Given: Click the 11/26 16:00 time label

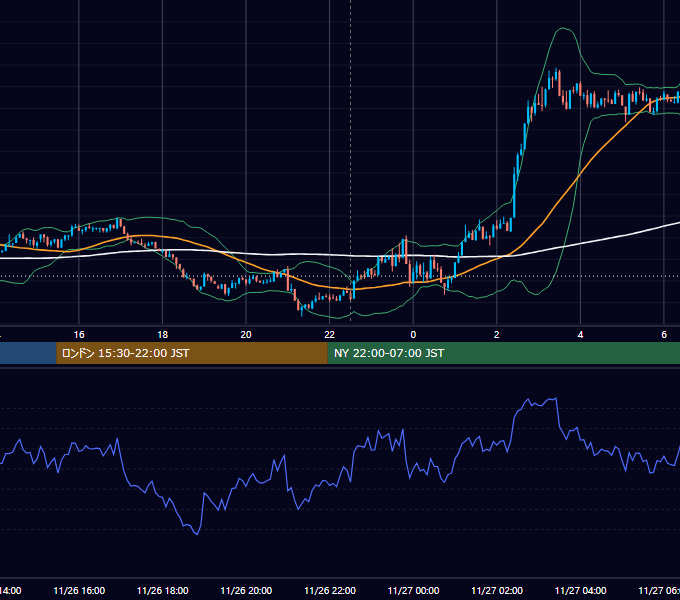Looking at the screenshot, I should [79, 591].
